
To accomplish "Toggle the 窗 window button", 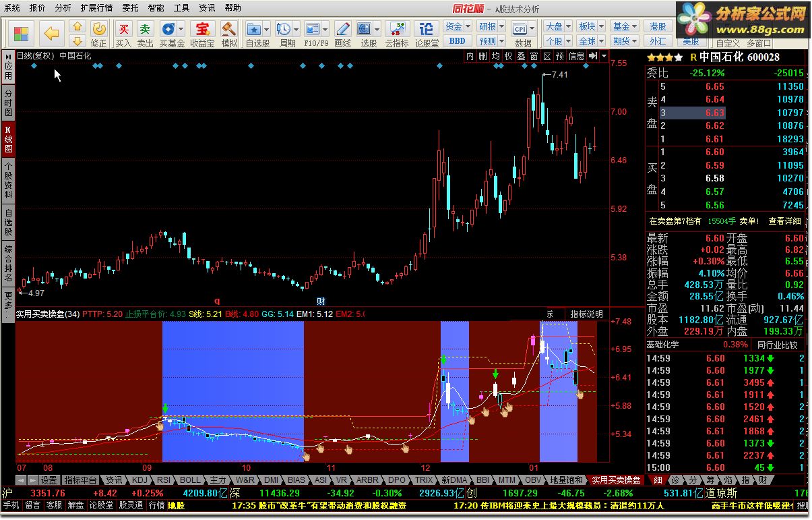I will pyautogui.click(x=534, y=56).
